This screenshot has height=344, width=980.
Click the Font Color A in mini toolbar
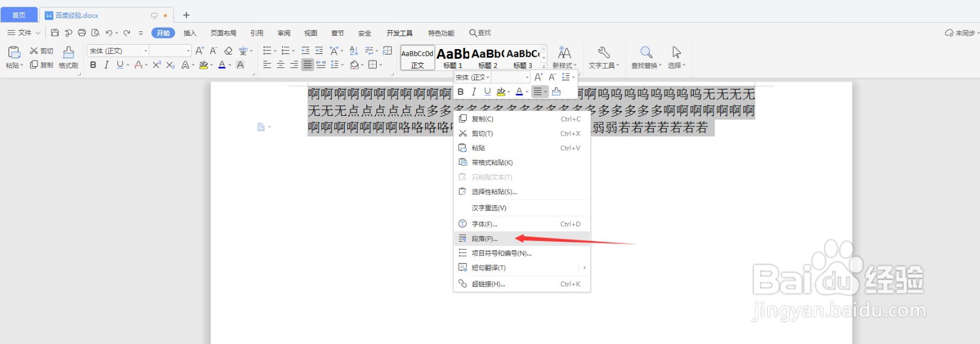519,91
